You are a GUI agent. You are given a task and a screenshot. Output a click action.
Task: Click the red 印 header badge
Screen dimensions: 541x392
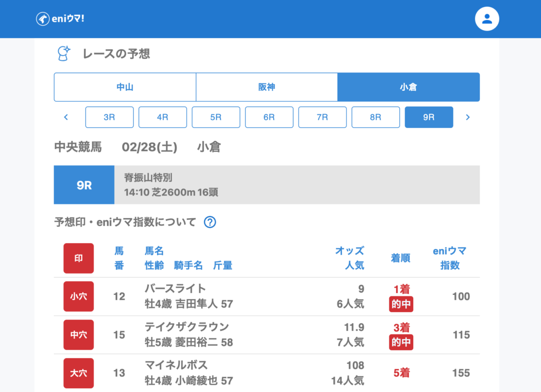tap(79, 258)
